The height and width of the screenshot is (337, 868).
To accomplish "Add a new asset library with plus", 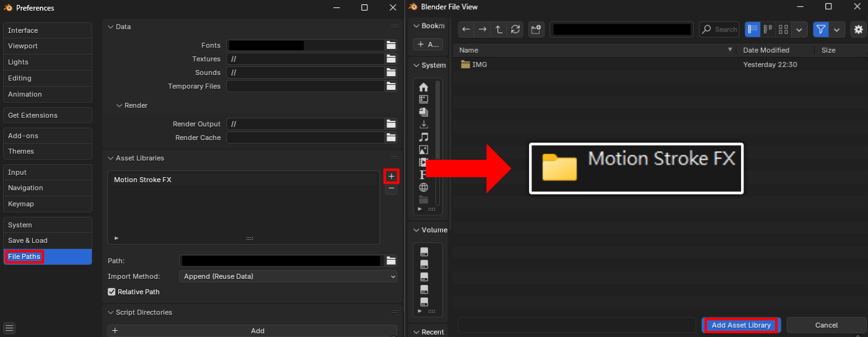I will pos(391,177).
